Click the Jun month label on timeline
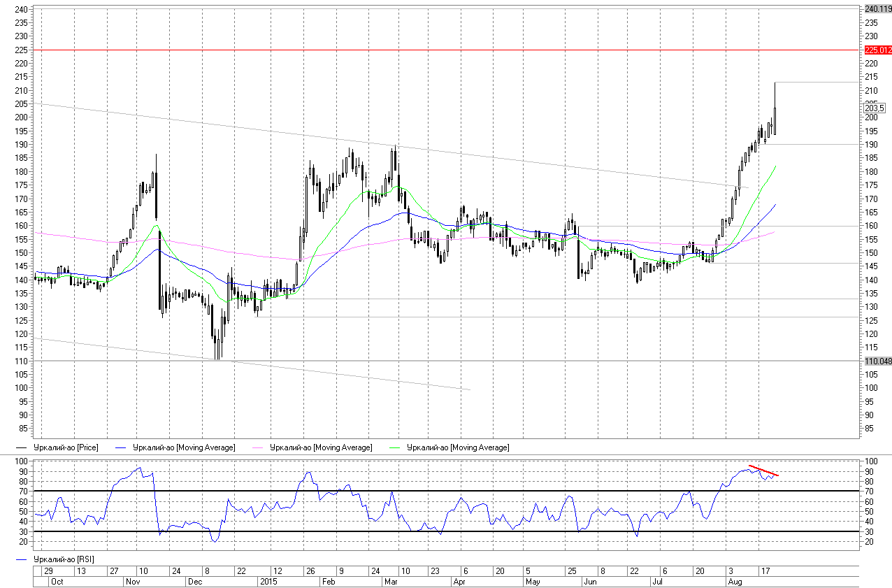The height and width of the screenshot is (588, 892). (x=590, y=582)
